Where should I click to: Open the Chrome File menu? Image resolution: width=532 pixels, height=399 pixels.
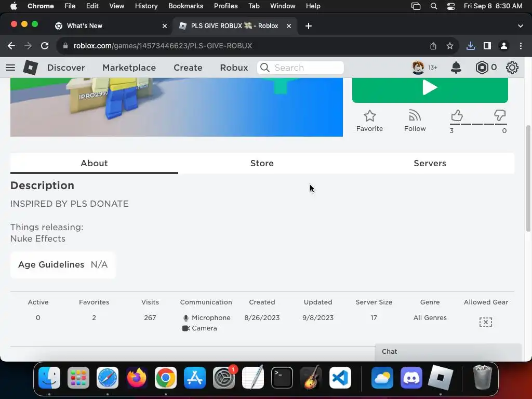tap(70, 6)
